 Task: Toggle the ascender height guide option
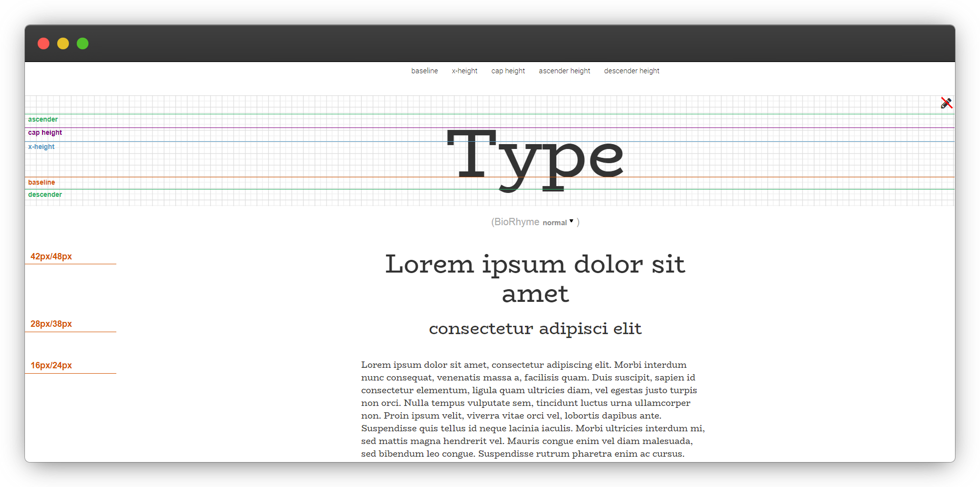pyautogui.click(x=565, y=71)
